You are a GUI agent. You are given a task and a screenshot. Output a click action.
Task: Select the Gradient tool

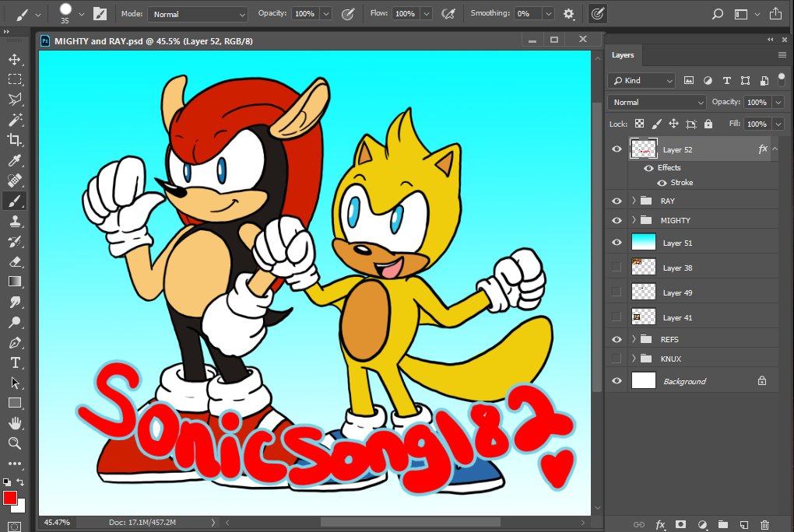tap(15, 282)
